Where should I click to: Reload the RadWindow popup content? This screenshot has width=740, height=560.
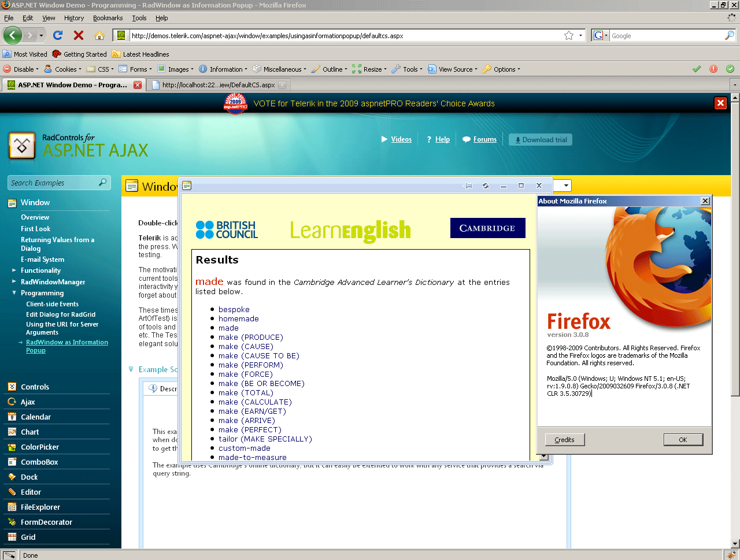(x=486, y=186)
